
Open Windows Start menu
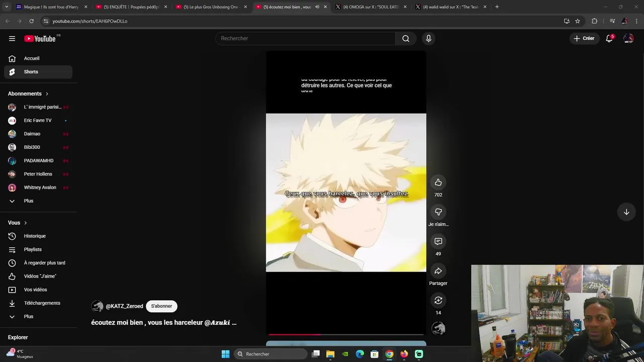coord(225,354)
